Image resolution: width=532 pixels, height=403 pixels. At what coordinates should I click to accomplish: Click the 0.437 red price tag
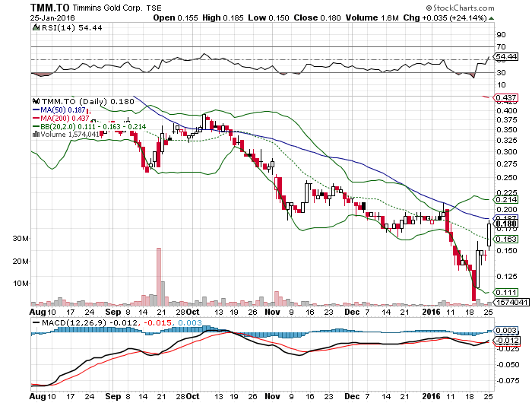click(506, 98)
